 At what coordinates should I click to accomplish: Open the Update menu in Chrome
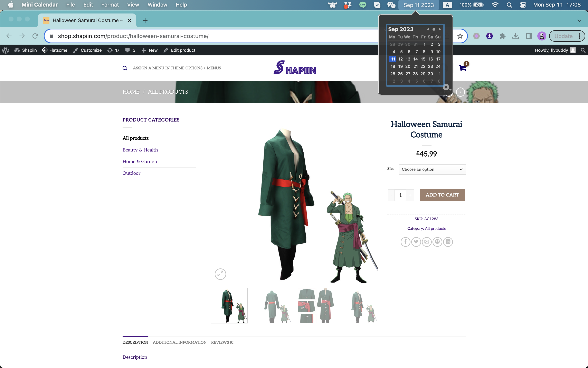coord(567,36)
